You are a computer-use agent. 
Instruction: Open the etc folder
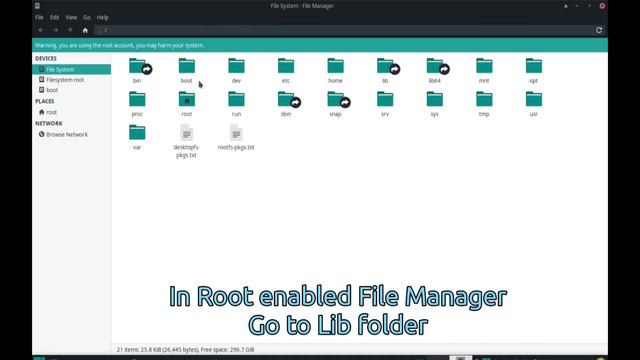pyautogui.click(x=286, y=66)
